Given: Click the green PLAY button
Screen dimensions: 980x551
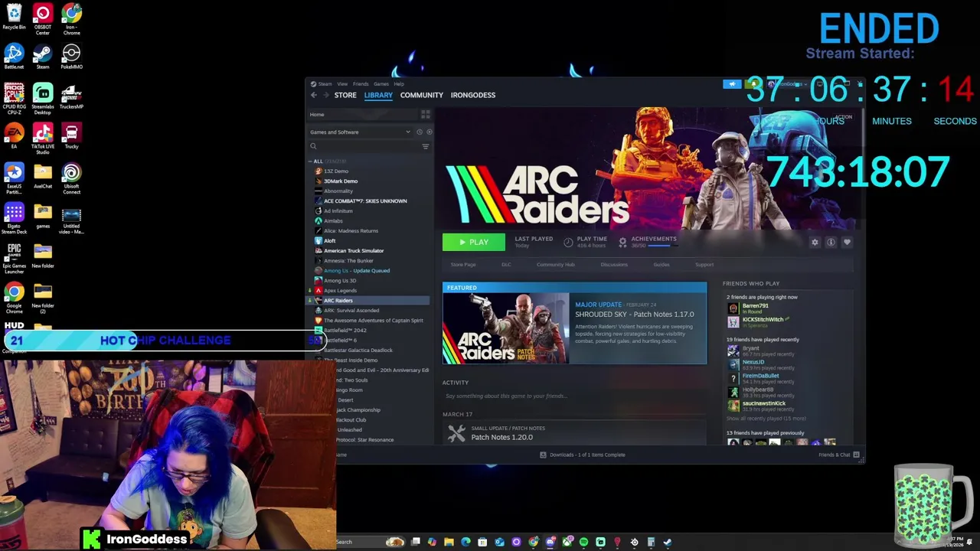Looking at the screenshot, I should (x=474, y=243).
